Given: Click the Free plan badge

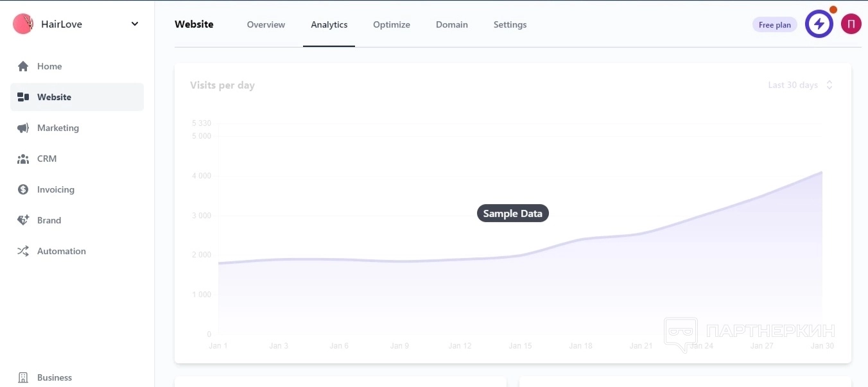Looking at the screenshot, I should pyautogui.click(x=774, y=25).
